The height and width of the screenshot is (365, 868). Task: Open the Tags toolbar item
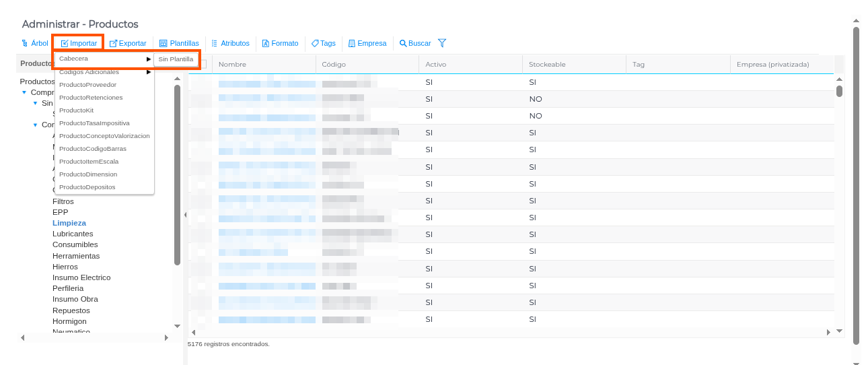(324, 43)
